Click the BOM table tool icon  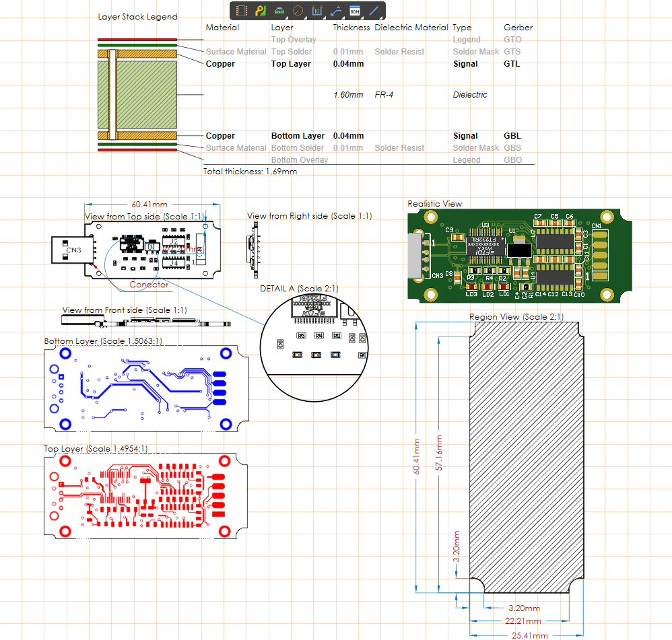pyautogui.click(x=355, y=11)
